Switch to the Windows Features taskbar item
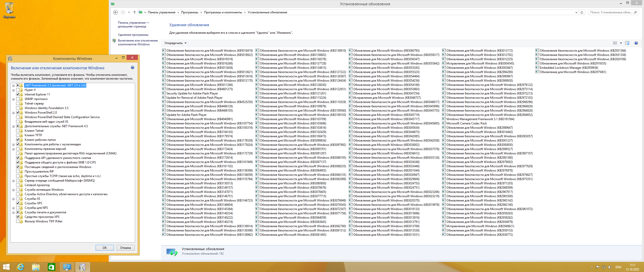 [x=83, y=267]
